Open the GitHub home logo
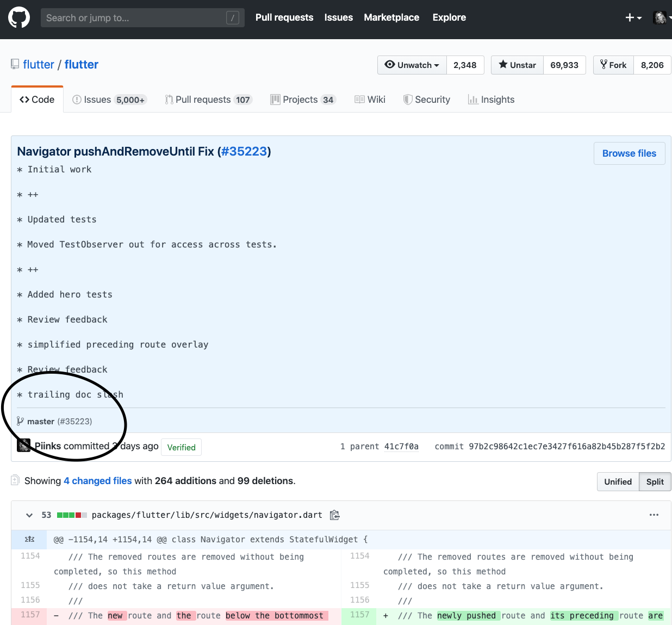Screen dimensions: 672x625 19,17
